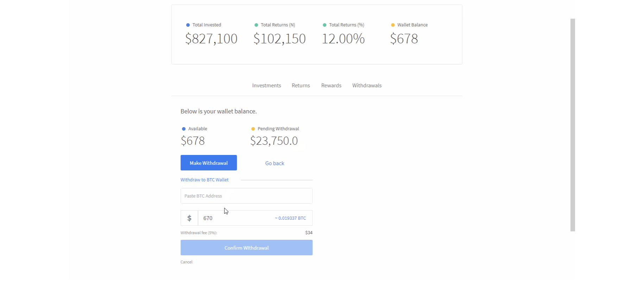The height and width of the screenshot is (281, 644).
Task: Click the yellow Pending Withdrawal dot
Action: [253, 129]
